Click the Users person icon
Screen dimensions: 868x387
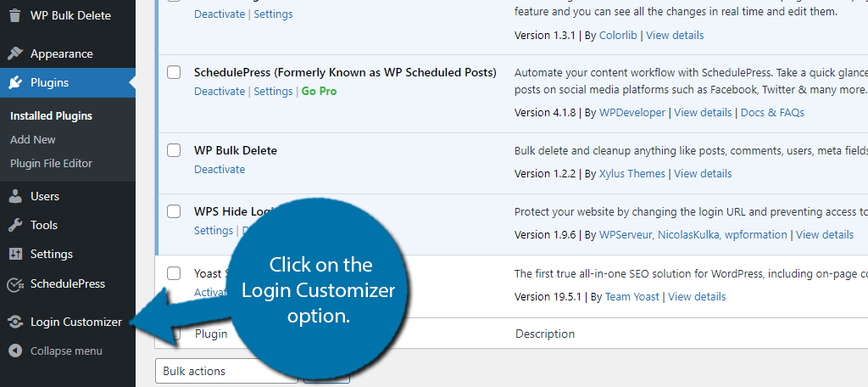(x=15, y=196)
